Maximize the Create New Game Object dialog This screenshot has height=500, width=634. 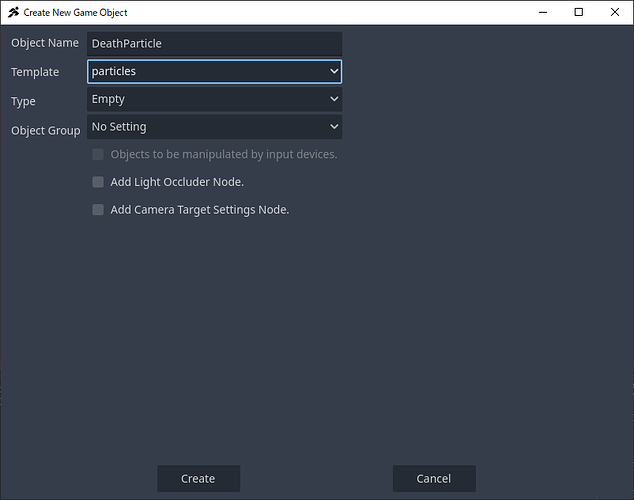pyautogui.click(x=578, y=12)
